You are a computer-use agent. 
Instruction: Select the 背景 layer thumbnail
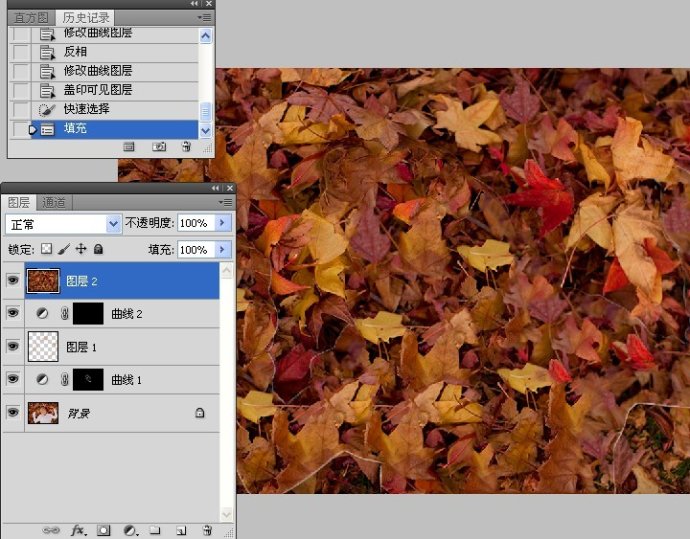click(x=43, y=413)
